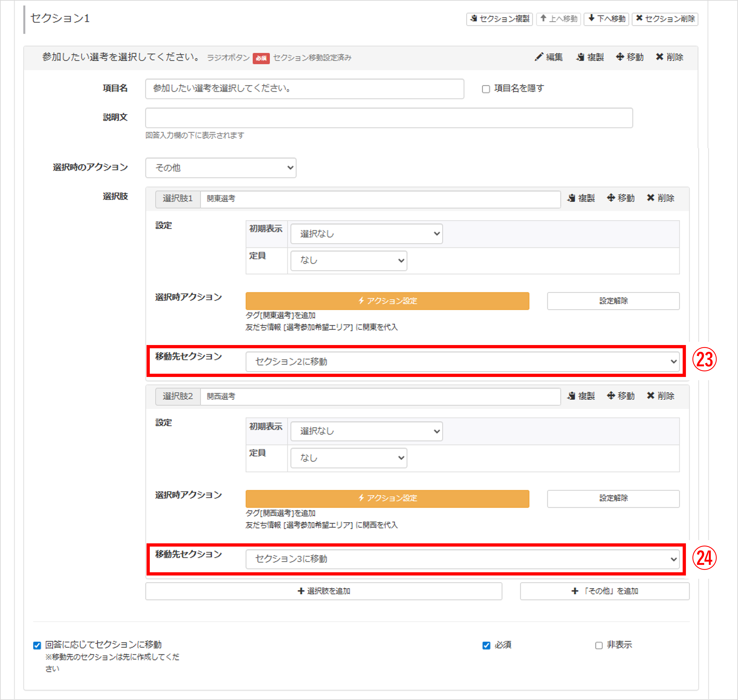Click アクション設定 button for 選択肢1

(387, 301)
